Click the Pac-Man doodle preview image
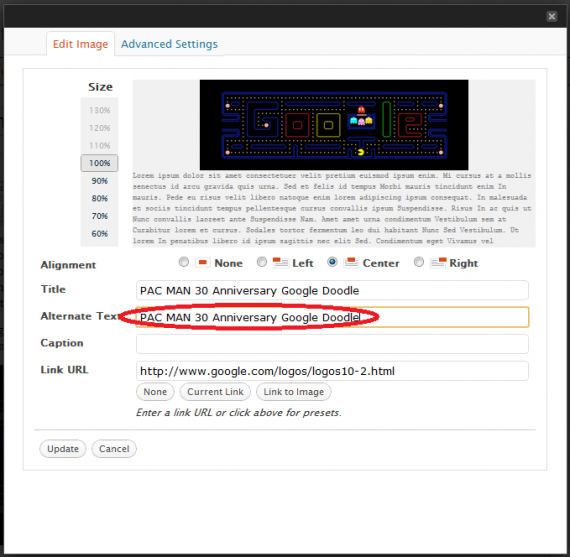The width and height of the screenshot is (570, 557). (x=334, y=125)
